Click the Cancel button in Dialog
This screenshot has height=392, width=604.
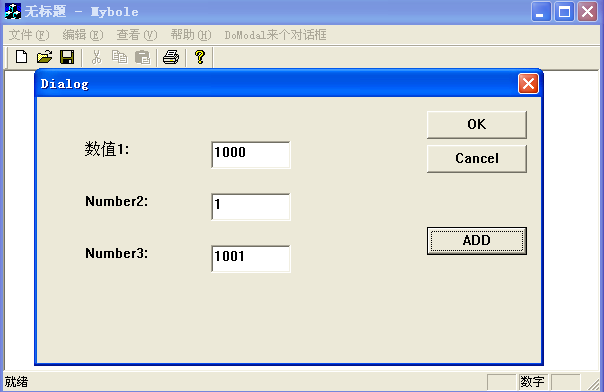(x=476, y=159)
